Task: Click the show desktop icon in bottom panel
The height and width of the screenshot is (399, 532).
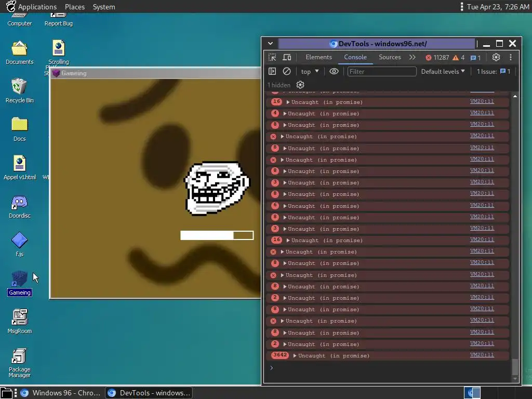Action: 6,393
